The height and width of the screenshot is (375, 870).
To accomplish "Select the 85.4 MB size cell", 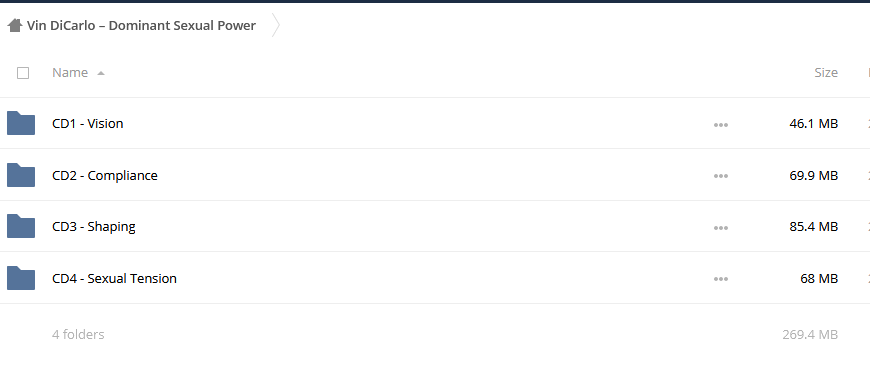I will 813,226.
